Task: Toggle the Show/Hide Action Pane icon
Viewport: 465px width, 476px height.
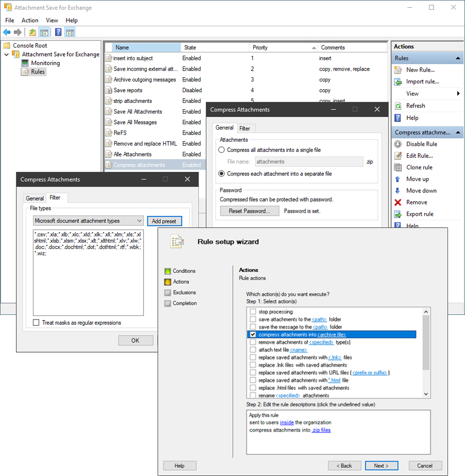Action: (70, 32)
